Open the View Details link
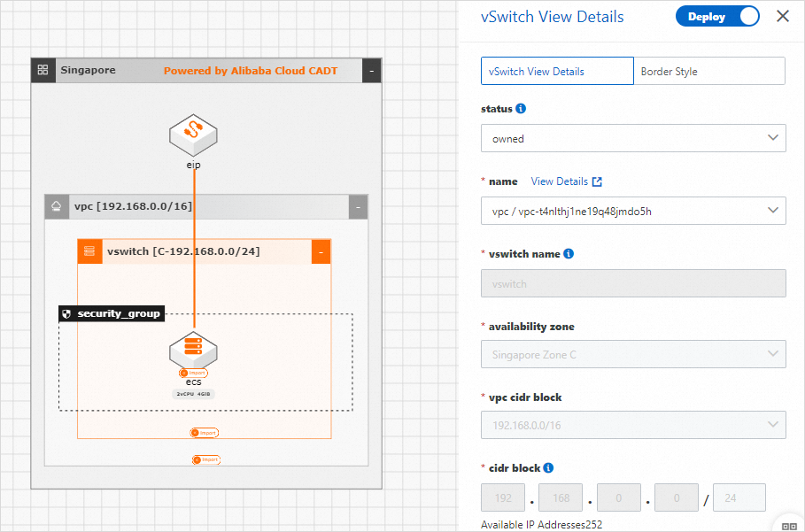The width and height of the screenshot is (805, 532). 567,181
